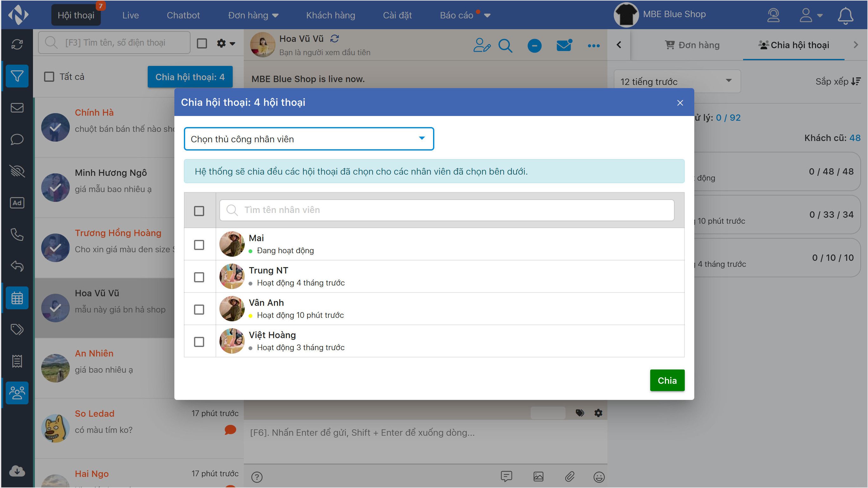Open quick reply templates icon
868x488 pixels.
coord(507,476)
